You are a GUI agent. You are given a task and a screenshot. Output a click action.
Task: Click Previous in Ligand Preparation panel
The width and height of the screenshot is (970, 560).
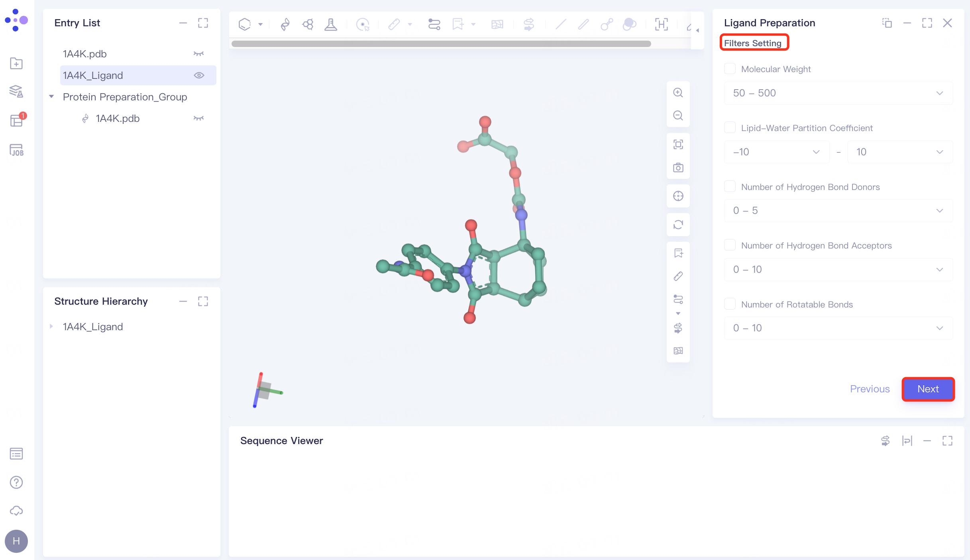[x=870, y=389]
